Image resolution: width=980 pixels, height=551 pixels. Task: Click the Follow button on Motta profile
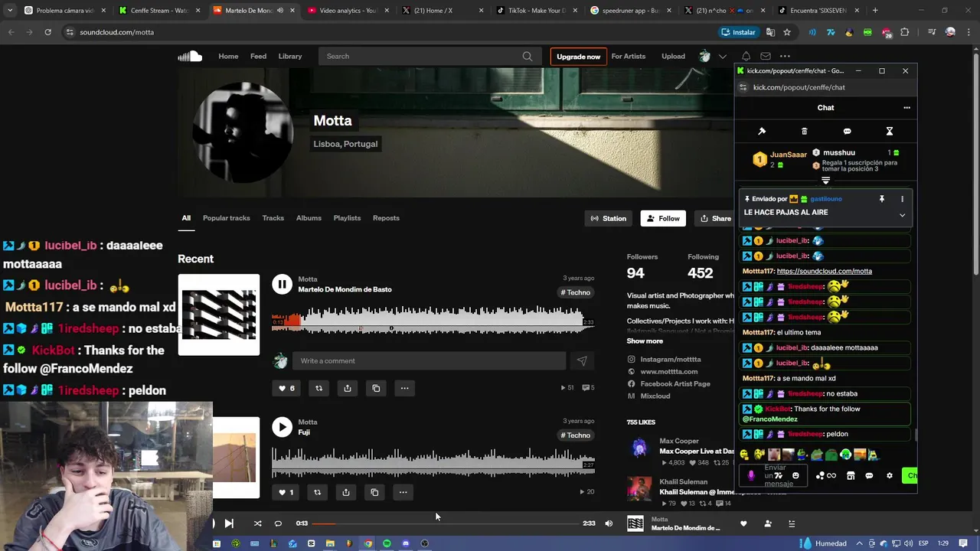(x=663, y=218)
